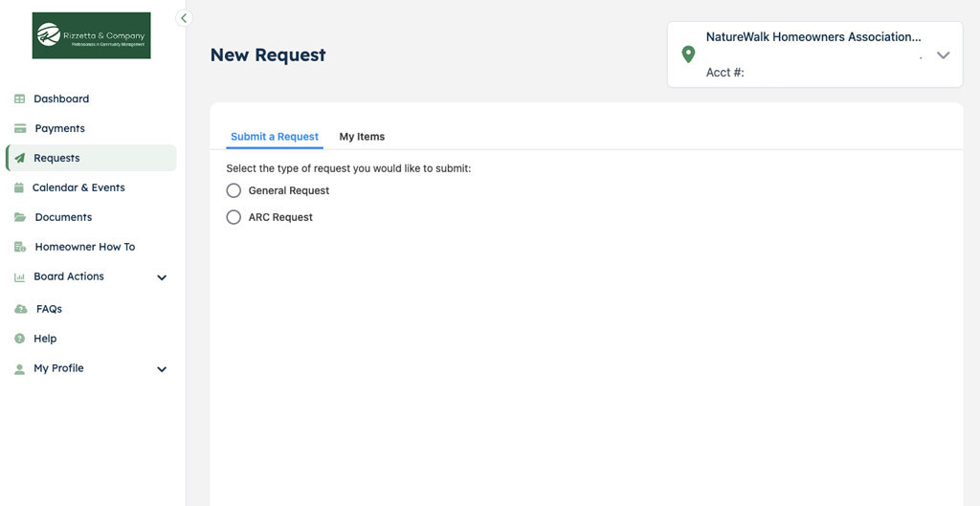Screen dimensions: 980x506
Task: Click the Payments card icon
Action: pos(19,128)
